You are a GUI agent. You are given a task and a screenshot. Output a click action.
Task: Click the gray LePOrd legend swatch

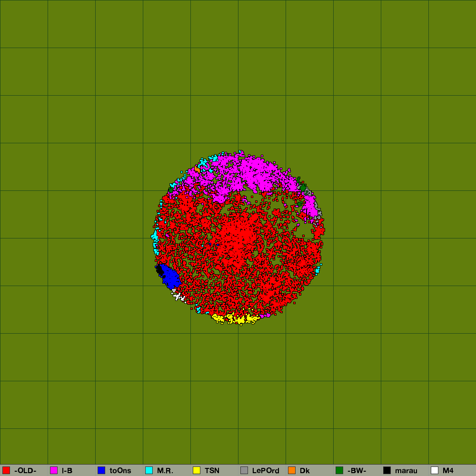point(244,470)
